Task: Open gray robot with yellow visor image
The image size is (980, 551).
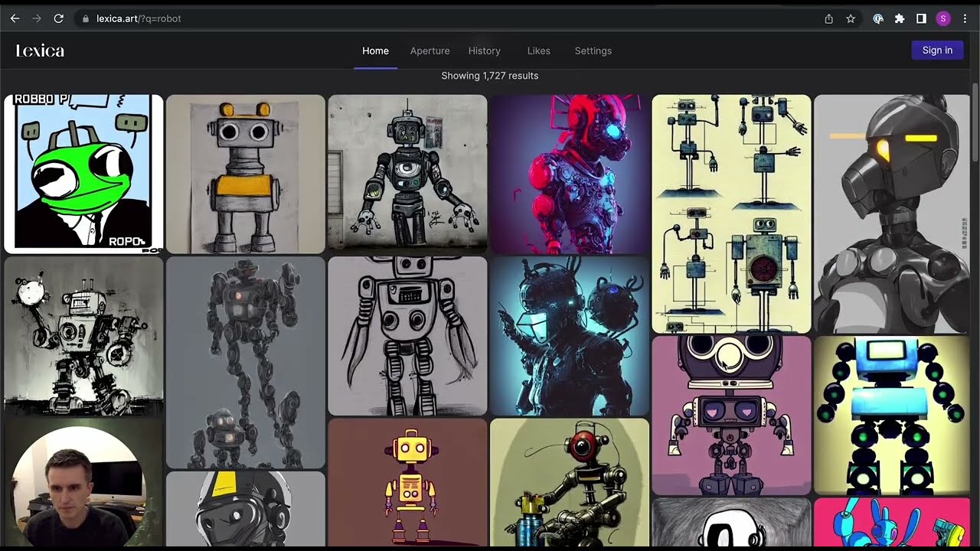Action: 892,214
